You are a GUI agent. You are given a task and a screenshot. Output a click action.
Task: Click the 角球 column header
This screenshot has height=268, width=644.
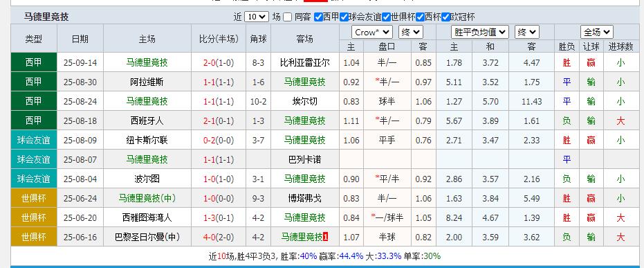(x=258, y=39)
